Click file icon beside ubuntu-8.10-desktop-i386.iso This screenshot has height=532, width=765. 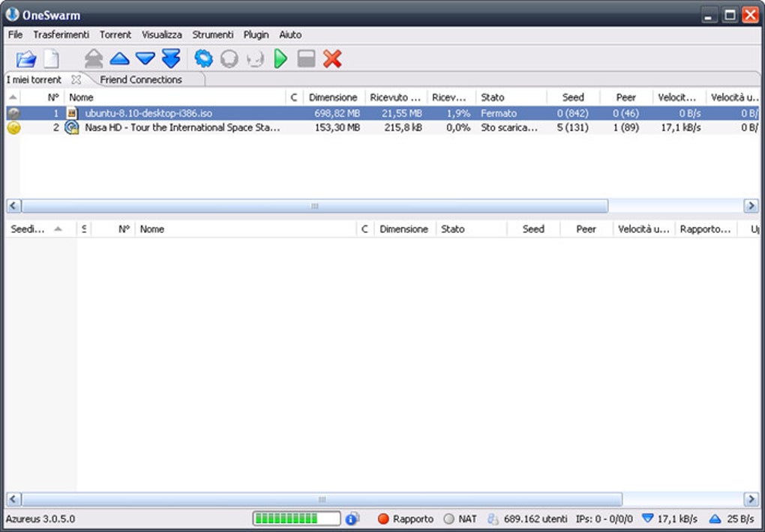72,113
